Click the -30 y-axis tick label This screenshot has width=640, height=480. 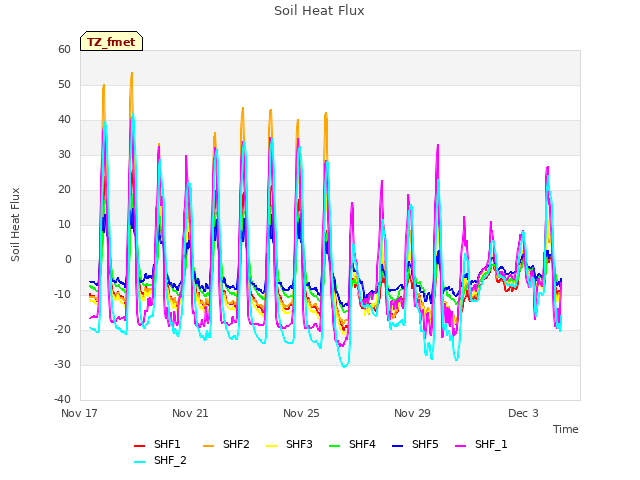62,364
